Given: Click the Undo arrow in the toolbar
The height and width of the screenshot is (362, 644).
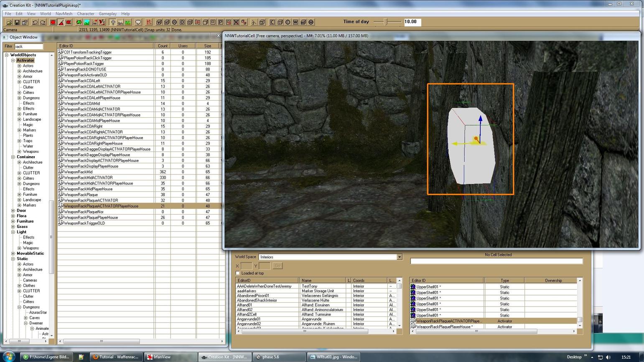Looking at the screenshot, I should pos(35,22).
